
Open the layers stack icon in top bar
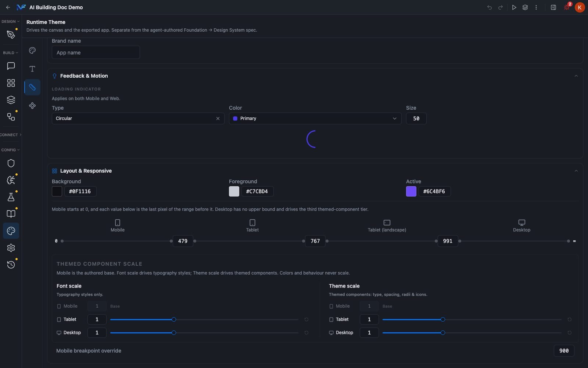click(525, 7)
